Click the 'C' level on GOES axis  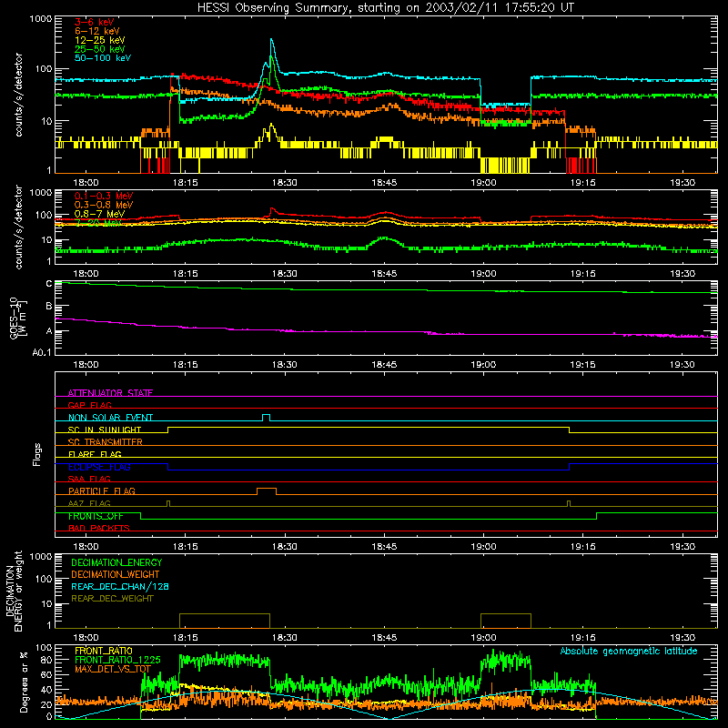click(49, 283)
